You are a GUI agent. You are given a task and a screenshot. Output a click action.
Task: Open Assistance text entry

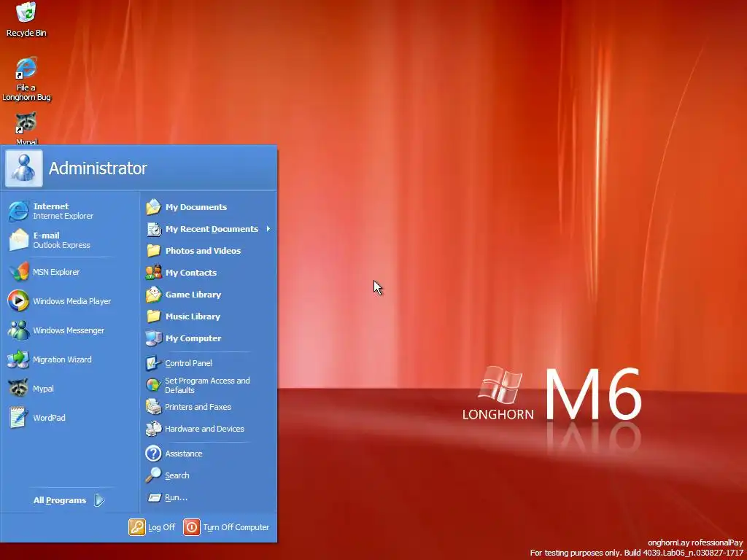click(x=183, y=454)
